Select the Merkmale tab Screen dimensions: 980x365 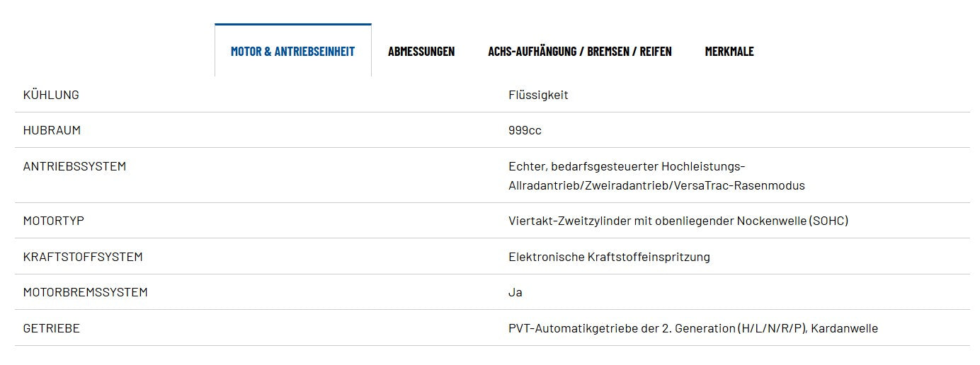(x=729, y=51)
